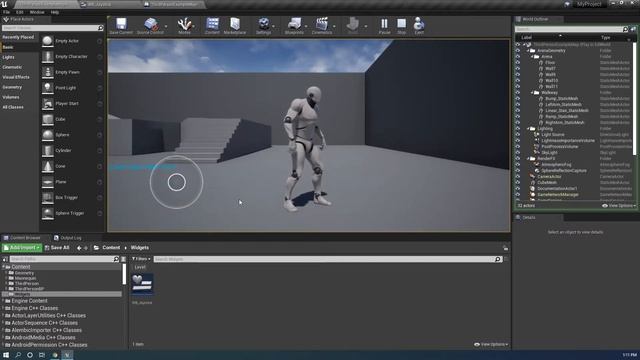The image size is (640, 360).
Task: Select the Cylinder shape actor
Action: tap(72, 151)
